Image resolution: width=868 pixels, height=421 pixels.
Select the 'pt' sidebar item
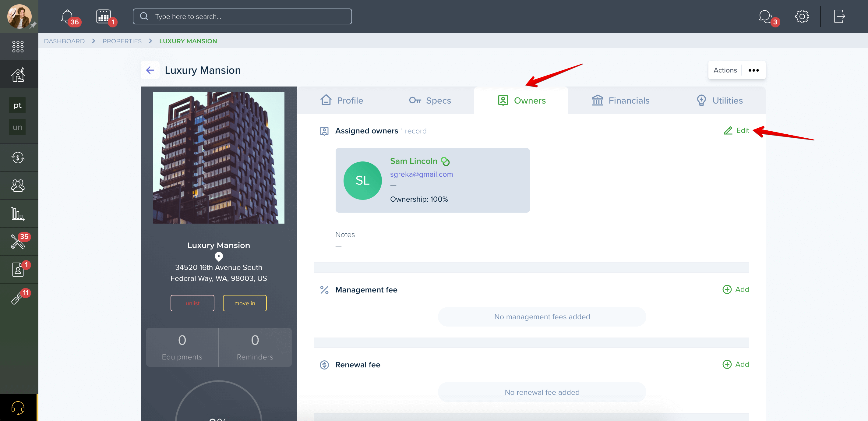pyautogui.click(x=18, y=105)
